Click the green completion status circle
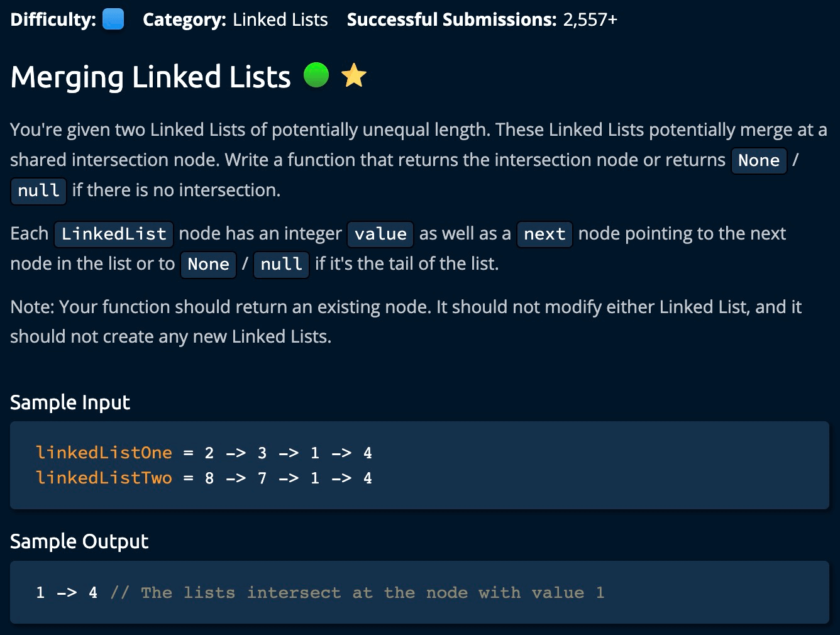The image size is (840, 635). (x=316, y=75)
